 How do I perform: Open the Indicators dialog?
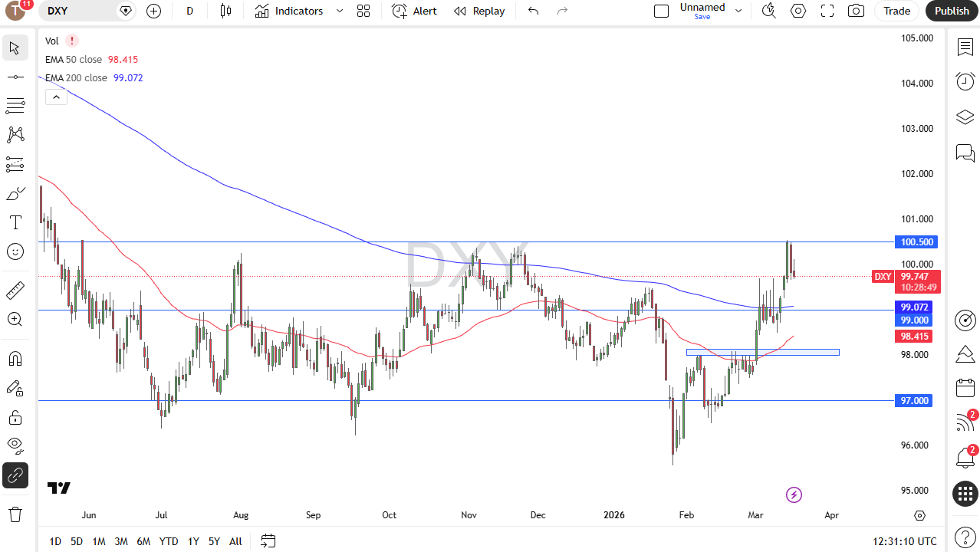(289, 11)
